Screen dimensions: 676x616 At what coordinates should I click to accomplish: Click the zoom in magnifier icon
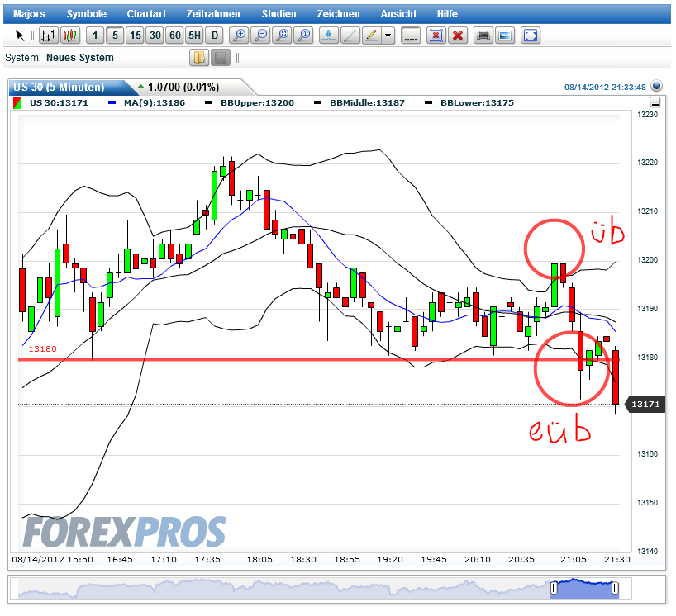click(239, 36)
